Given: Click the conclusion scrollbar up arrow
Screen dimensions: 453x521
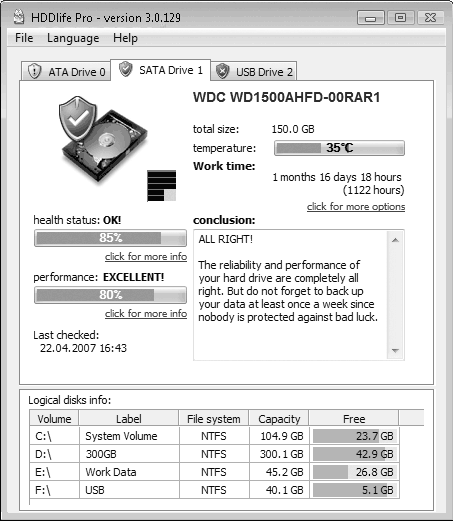Looking at the screenshot, I should (395, 240).
